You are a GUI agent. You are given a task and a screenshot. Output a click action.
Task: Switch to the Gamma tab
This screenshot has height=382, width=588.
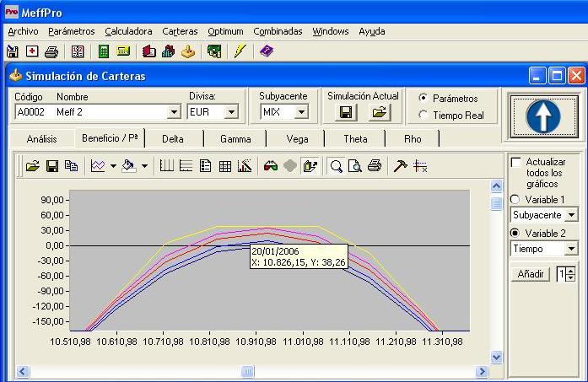[x=235, y=139]
